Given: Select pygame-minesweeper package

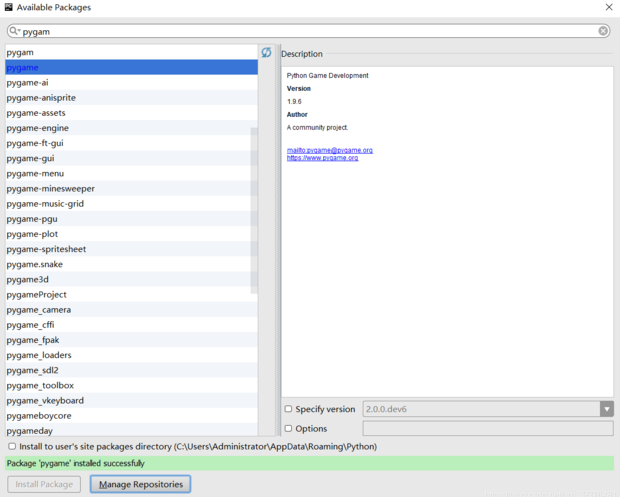Looking at the screenshot, I should [50, 188].
